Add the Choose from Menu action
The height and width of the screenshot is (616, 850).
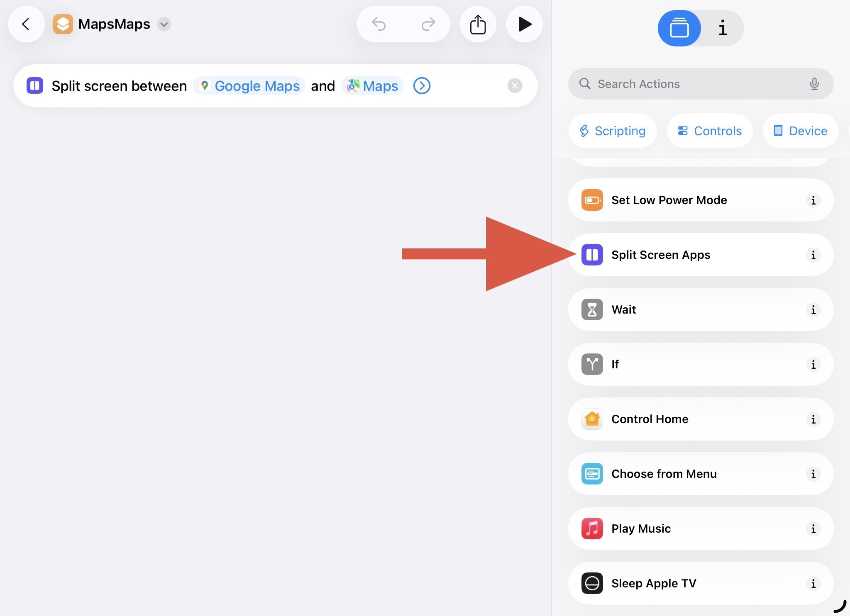pos(701,474)
